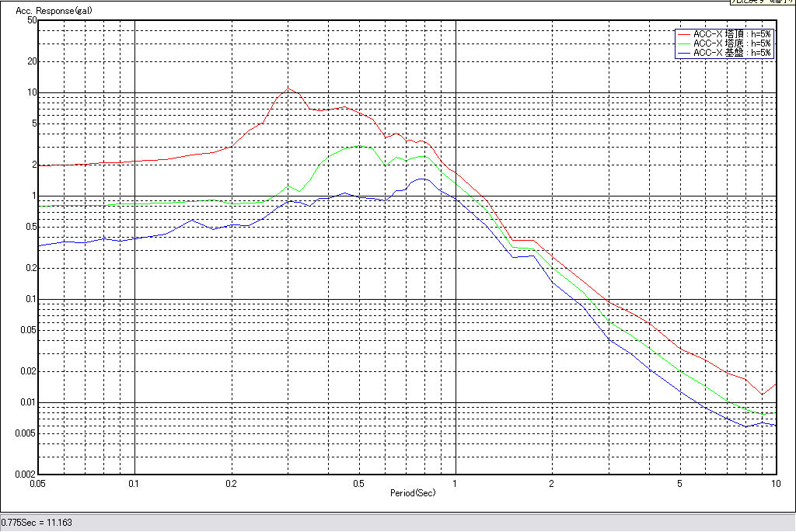Click the y-axis tick label 0.5
Viewport: 796px width, 532px height.
31,227
